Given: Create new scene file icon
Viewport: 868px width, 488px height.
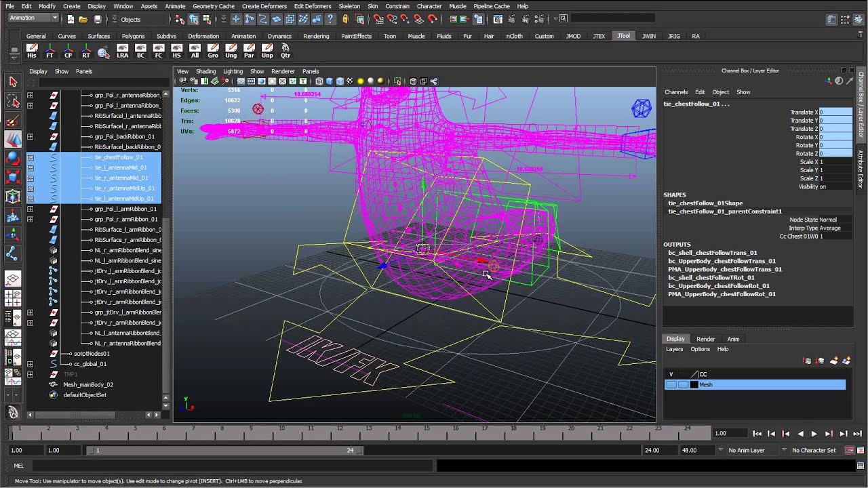Looking at the screenshot, I should click(x=69, y=19).
